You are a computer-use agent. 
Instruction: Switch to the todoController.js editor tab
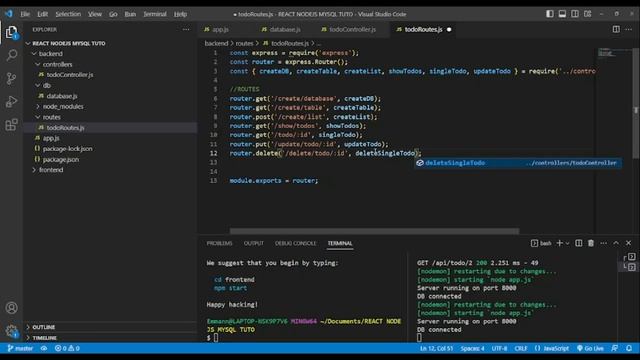pos(352,29)
